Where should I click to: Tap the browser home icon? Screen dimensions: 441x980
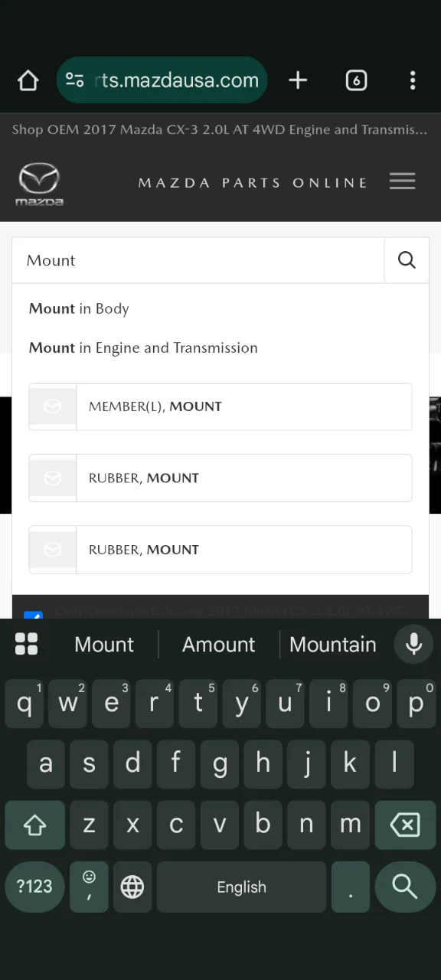coord(28,80)
